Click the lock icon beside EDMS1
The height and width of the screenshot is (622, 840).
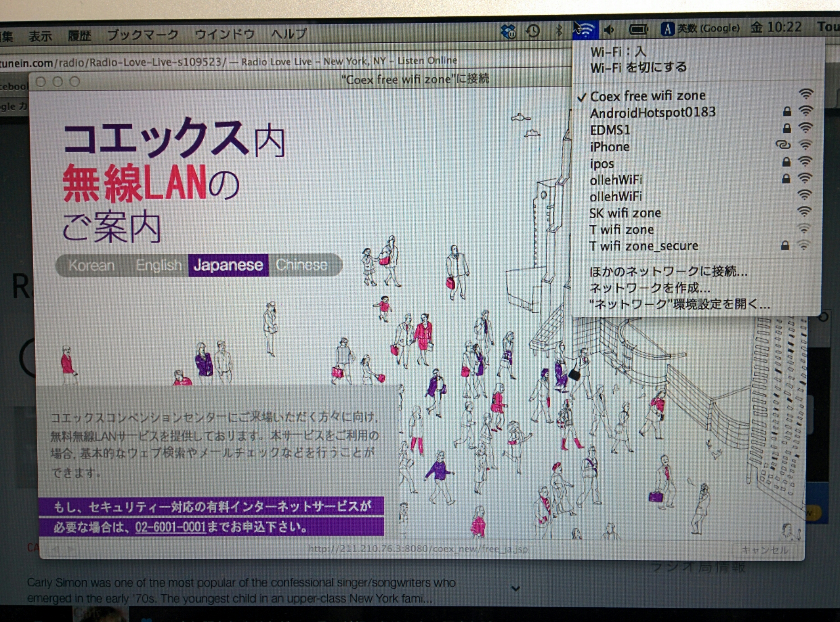[x=787, y=128]
